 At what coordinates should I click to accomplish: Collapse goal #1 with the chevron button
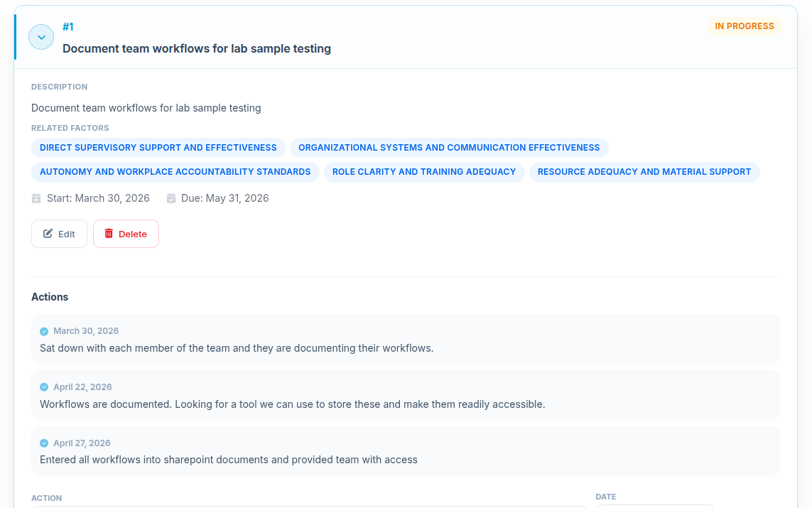point(41,37)
